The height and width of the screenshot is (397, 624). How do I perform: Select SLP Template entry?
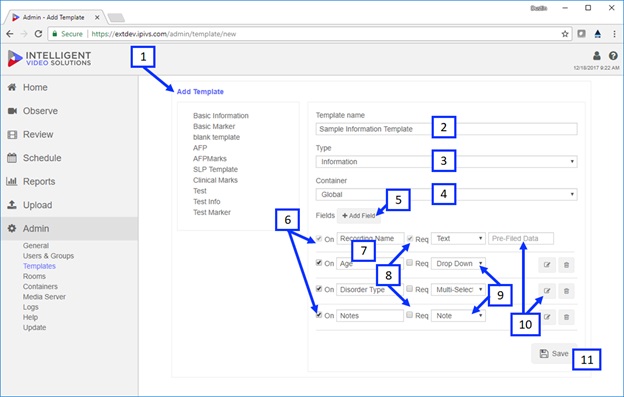pyautogui.click(x=215, y=169)
